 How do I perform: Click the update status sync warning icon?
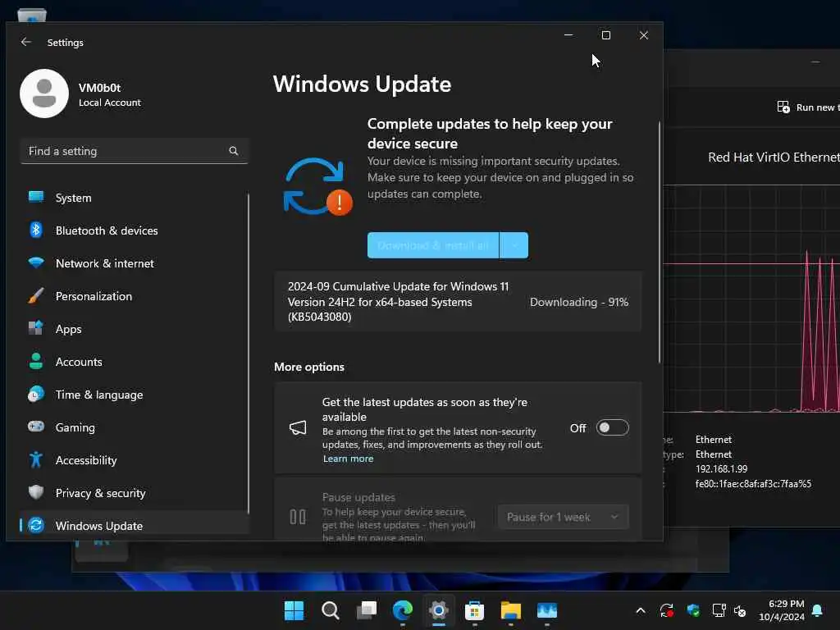(x=317, y=186)
